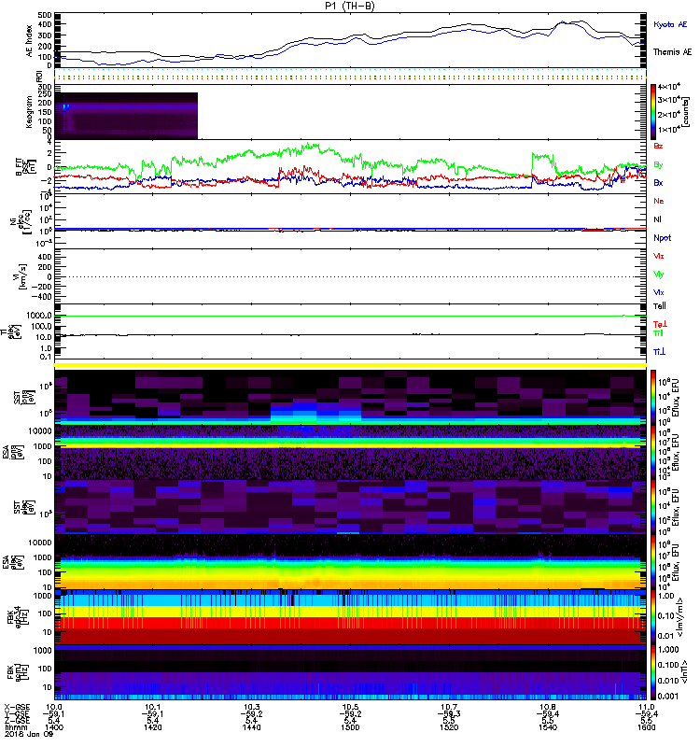Click the 1540 time tick label
The height and width of the screenshot is (747, 700).
click(548, 727)
